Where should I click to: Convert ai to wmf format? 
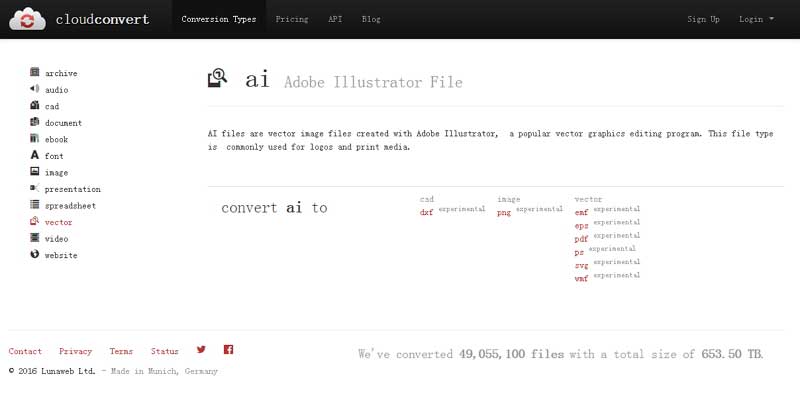(x=581, y=279)
